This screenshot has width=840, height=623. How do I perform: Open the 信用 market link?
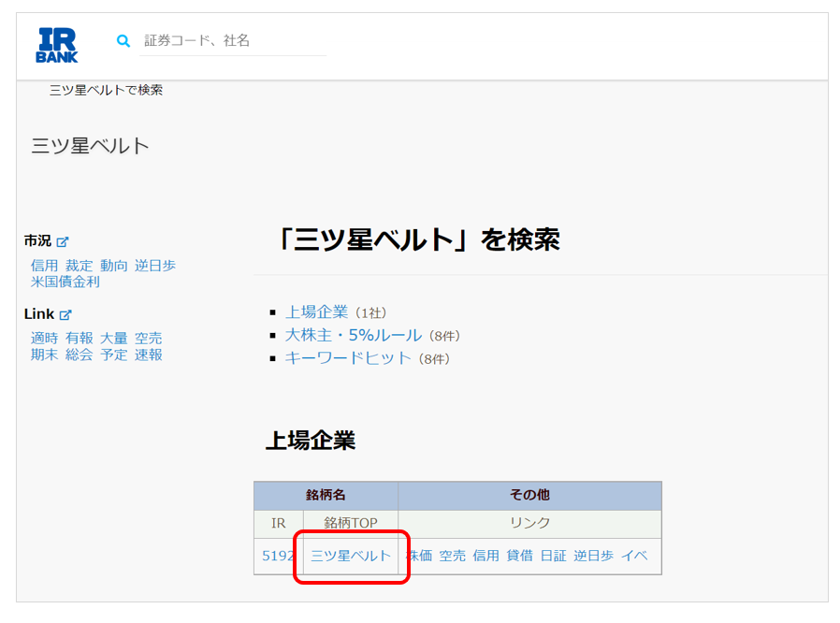pyautogui.click(x=44, y=266)
